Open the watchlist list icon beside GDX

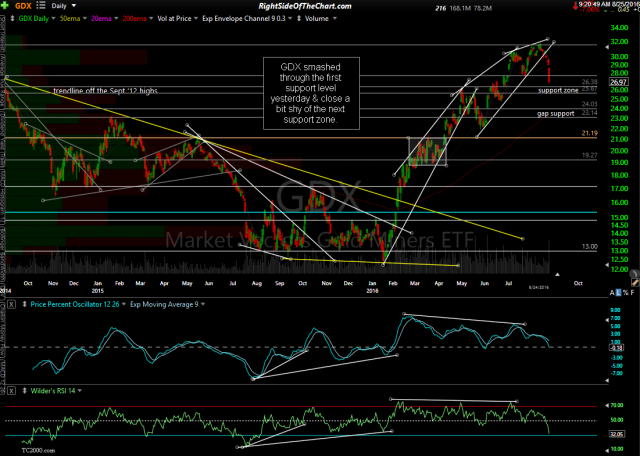tap(41, 6)
